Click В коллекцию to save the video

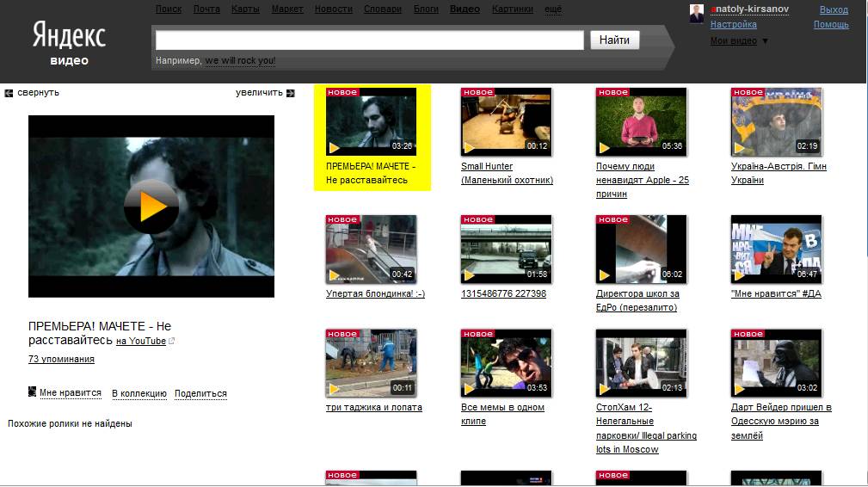click(x=139, y=393)
